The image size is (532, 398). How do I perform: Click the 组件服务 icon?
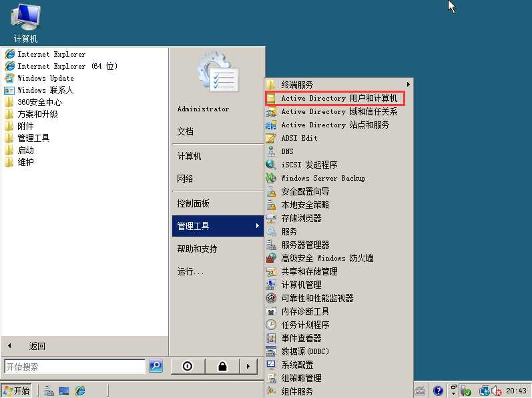271,391
